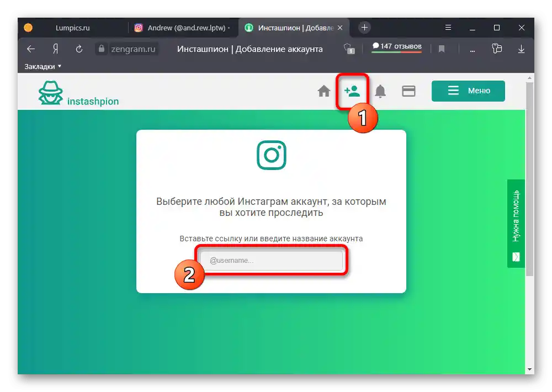Switch to Andrew (@and.rew.lptw) tab

click(x=182, y=28)
